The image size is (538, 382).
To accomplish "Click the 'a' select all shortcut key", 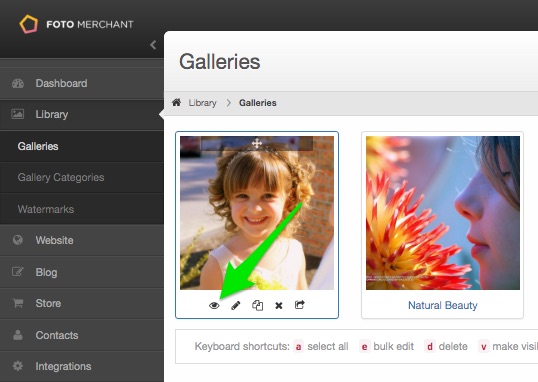I will tap(299, 347).
